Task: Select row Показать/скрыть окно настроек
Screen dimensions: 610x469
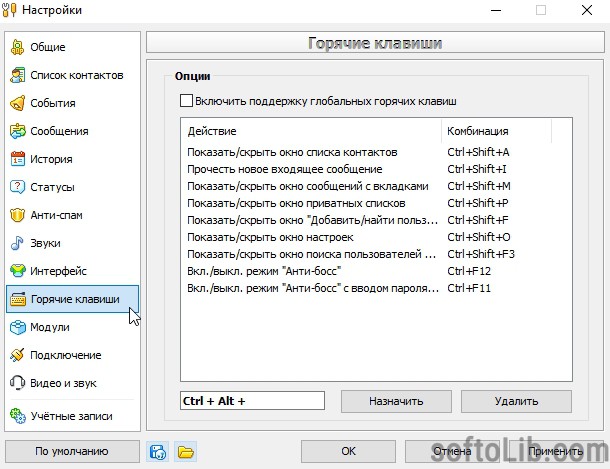Action: tap(376, 237)
